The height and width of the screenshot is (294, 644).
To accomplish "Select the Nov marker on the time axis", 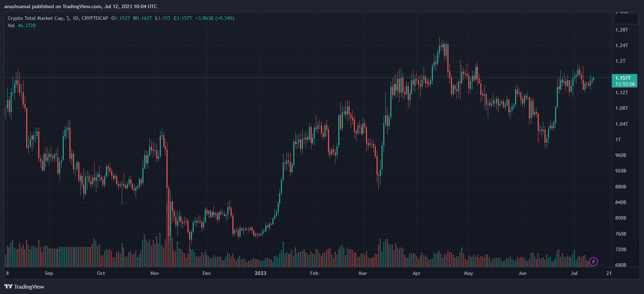I will click(x=155, y=273).
